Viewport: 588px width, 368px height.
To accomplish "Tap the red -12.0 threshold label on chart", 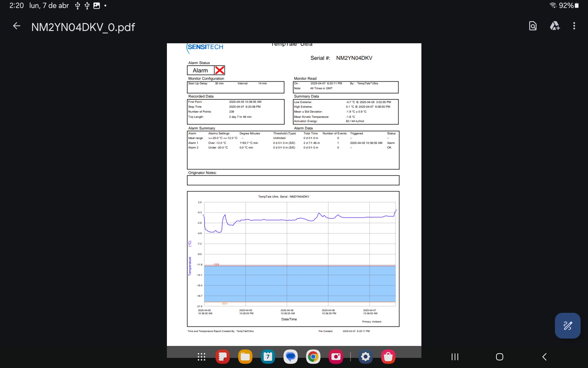I will click(216, 264).
